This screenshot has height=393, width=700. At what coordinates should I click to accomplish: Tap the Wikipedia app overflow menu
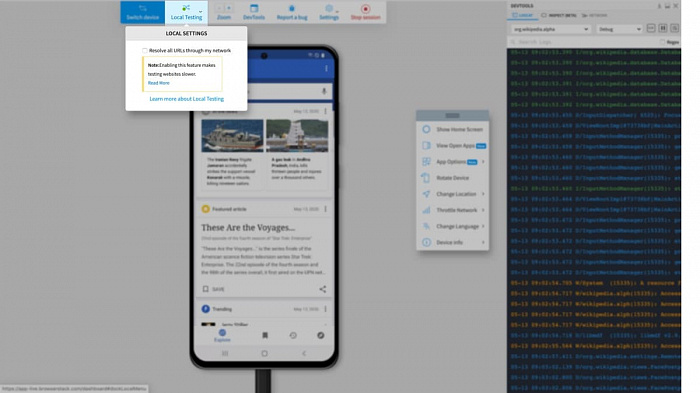pyautogui.click(x=326, y=68)
